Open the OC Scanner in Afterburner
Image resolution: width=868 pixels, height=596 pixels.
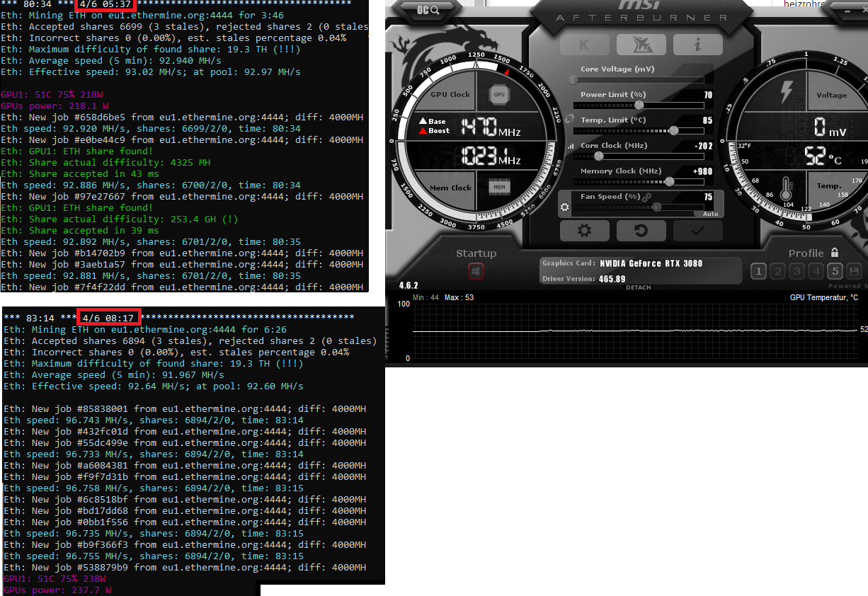428,10
